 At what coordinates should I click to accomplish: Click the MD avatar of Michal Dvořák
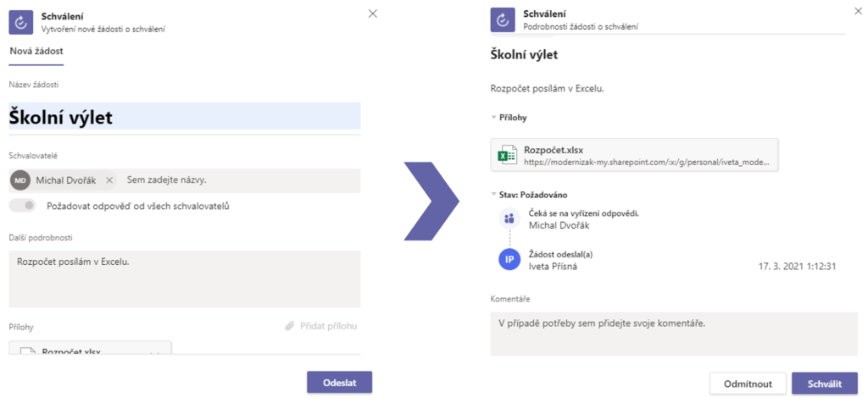pos(20,180)
